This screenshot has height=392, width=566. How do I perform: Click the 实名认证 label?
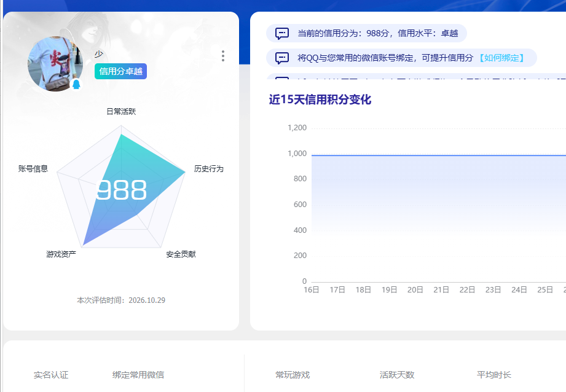pyautogui.click(x=51, y=375)
